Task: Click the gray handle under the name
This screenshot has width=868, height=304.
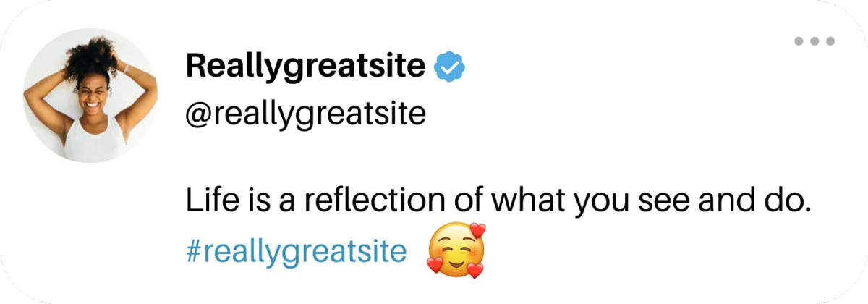Action: click(305, 115)
